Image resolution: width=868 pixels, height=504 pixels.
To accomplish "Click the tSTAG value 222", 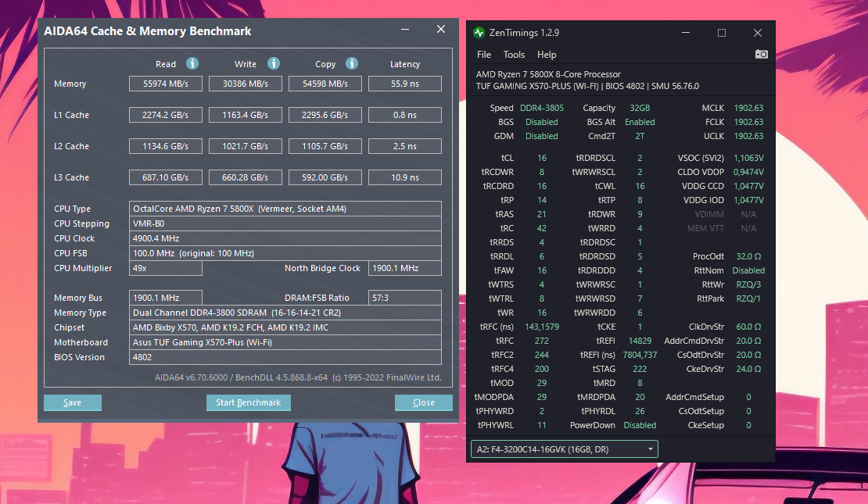I will click(x=640, y=369).
